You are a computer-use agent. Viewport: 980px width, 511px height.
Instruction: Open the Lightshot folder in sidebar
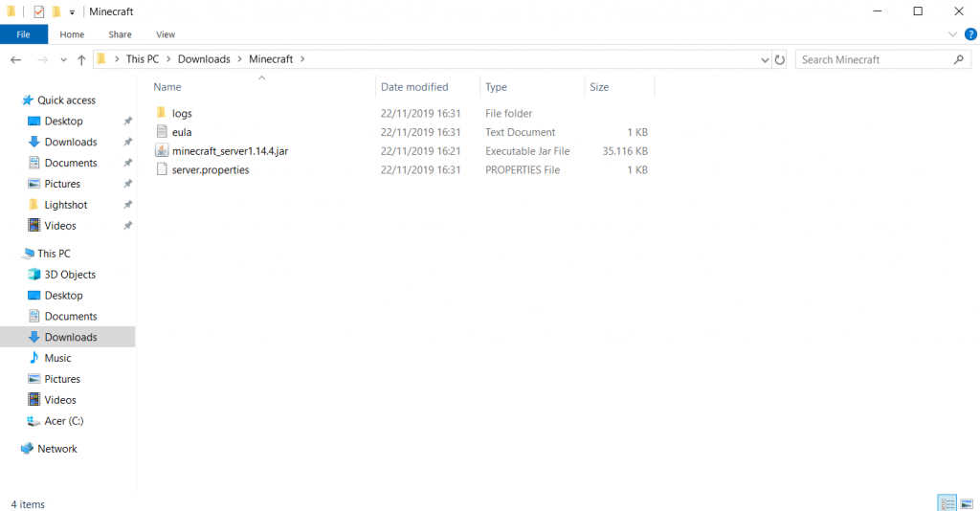58,205
